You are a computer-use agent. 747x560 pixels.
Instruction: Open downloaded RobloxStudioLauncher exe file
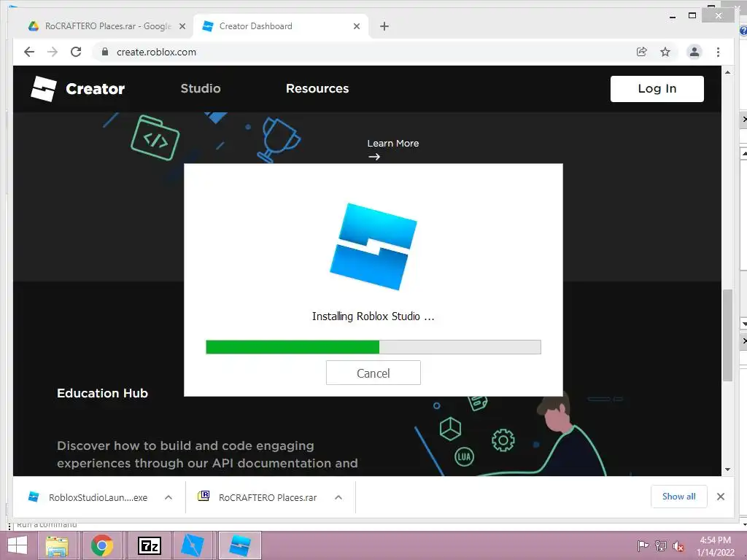tap(98, 497)
